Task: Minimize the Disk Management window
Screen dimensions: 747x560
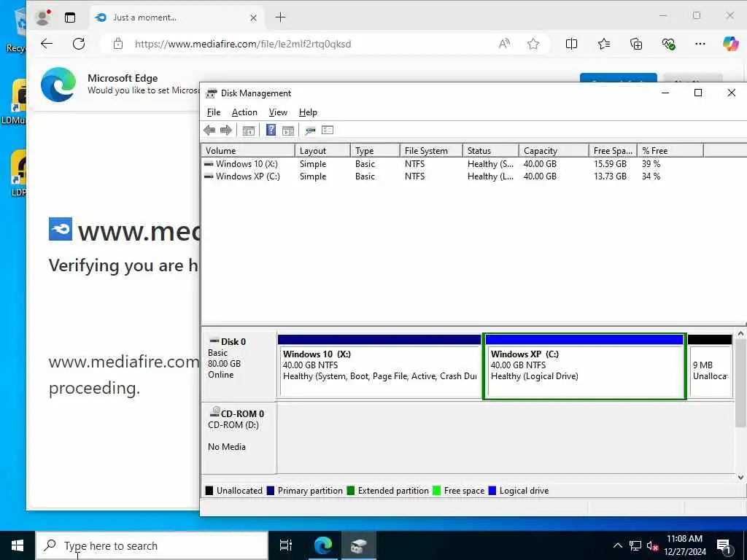Action: pos(665,93)
